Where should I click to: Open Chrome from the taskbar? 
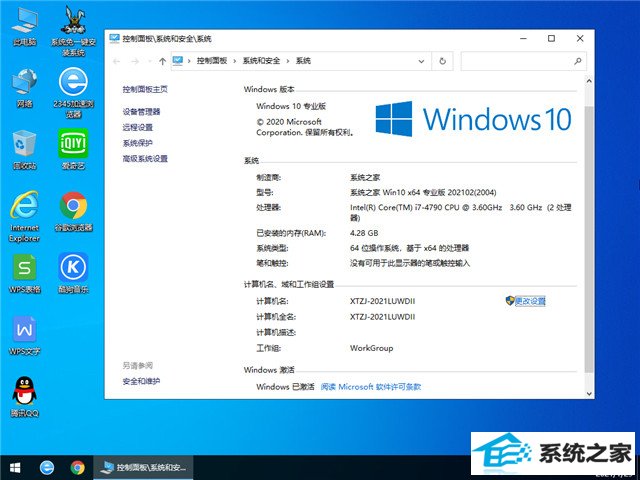click(x=78, y=467)
